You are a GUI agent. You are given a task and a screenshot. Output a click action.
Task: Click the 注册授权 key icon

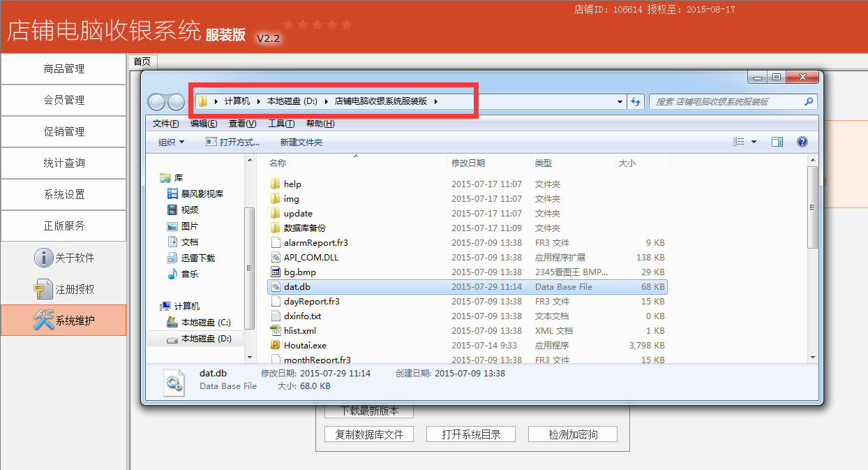point(44,289)
